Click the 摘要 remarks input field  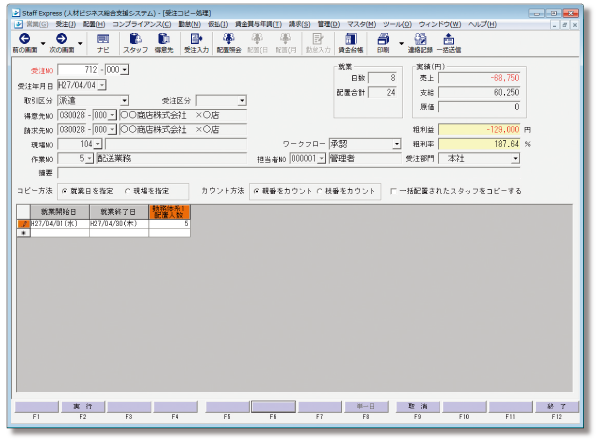(289, 173)
